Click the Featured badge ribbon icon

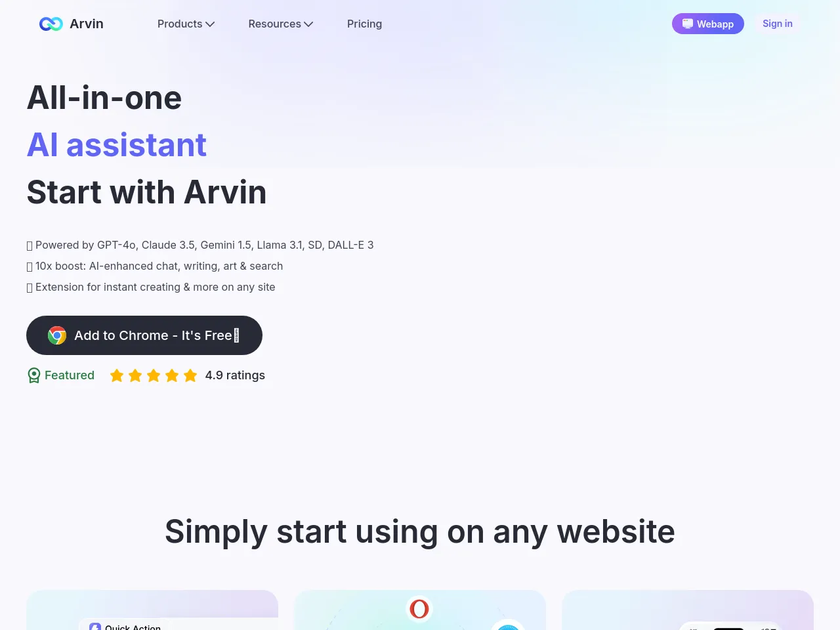[34, 375]
